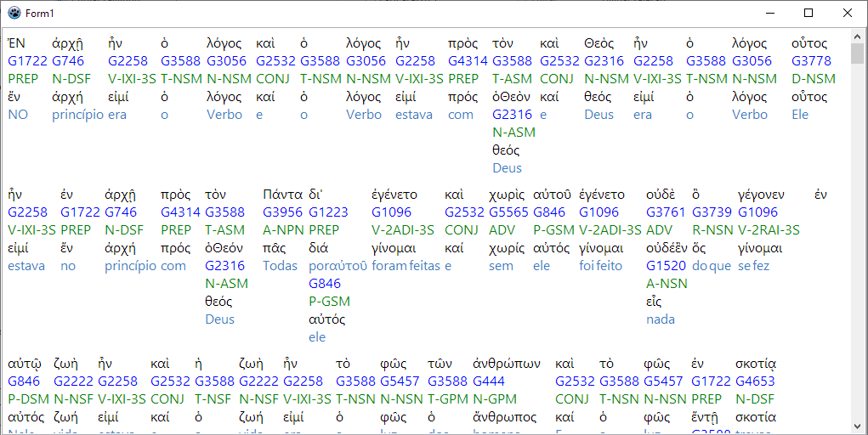Click the scrollbar up arrow

(857, 35)
